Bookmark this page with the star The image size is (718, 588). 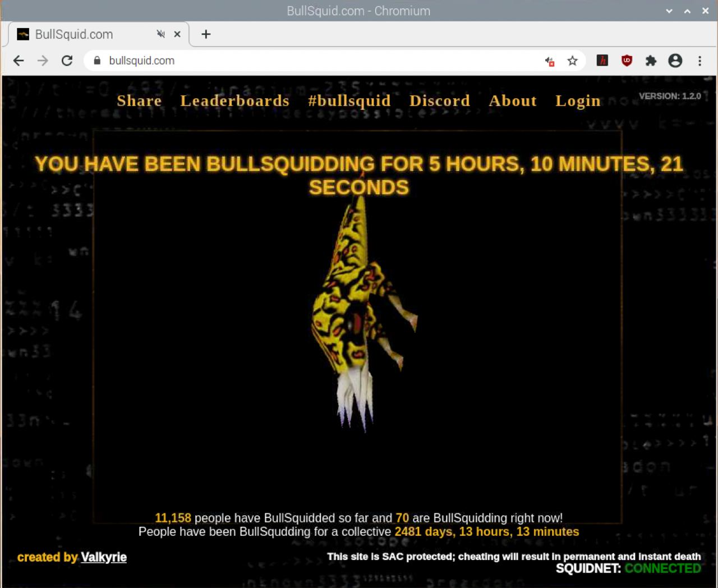coord(572,61)
